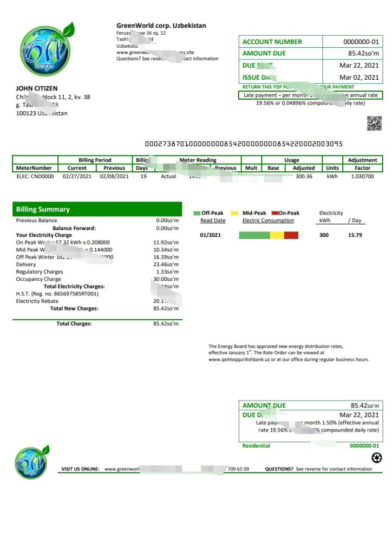Click the 'Mar 02, 2021' issue date

(359, 77)
